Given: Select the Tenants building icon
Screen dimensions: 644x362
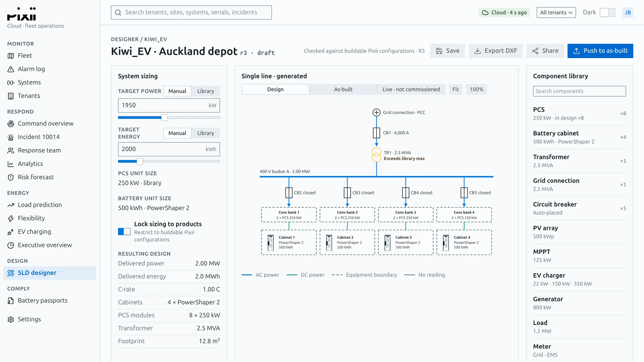Looking at the screenshot, I should [x=11, y=96].
